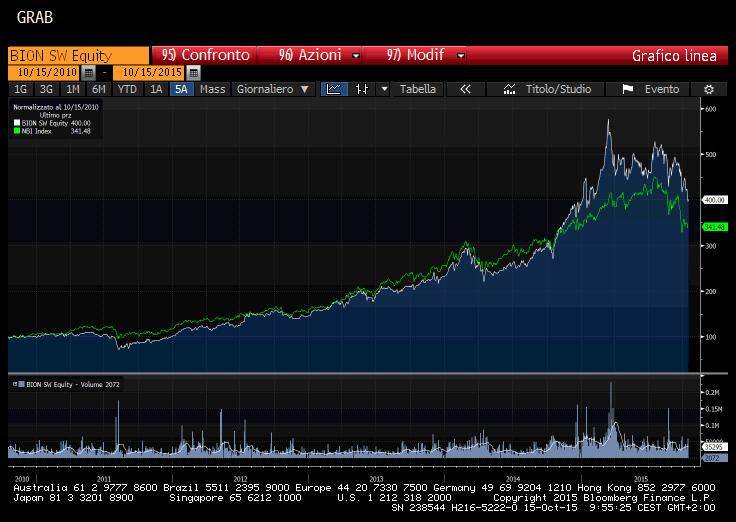Expand the 97) Modif dropdown arrow
The width and height of the screenshot is (736, 522).
461,55
